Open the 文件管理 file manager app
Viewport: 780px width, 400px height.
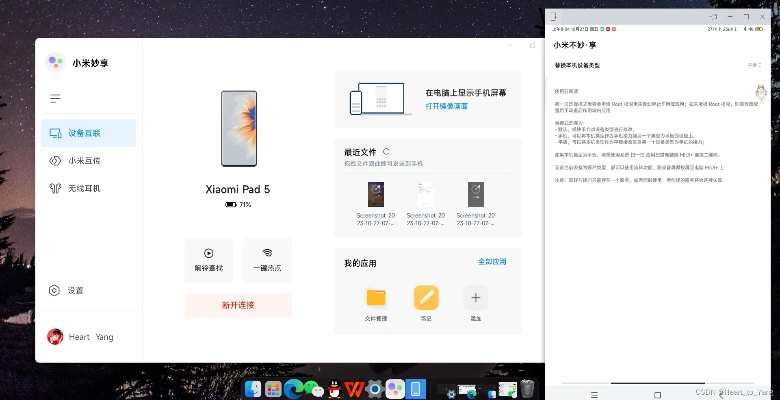376,298
